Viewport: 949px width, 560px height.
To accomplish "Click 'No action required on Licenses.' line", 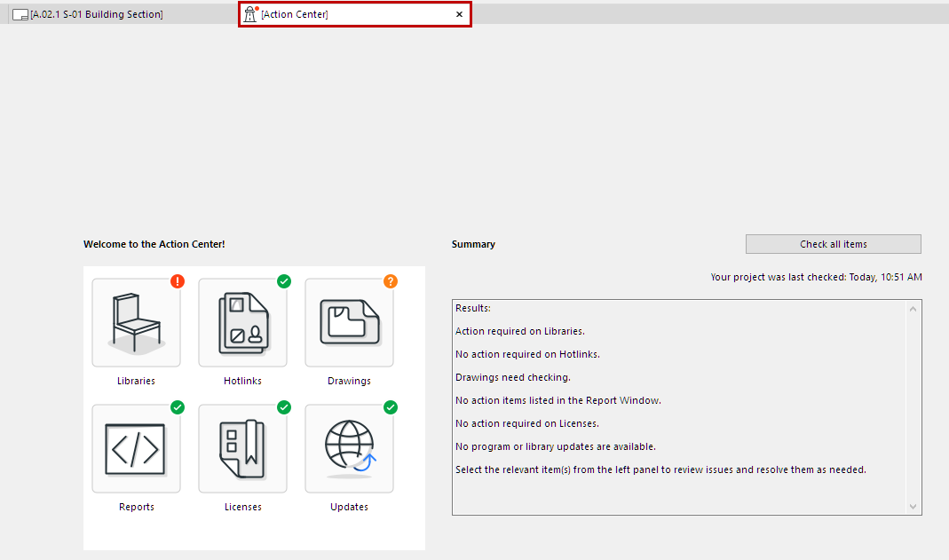I will 527,423.
